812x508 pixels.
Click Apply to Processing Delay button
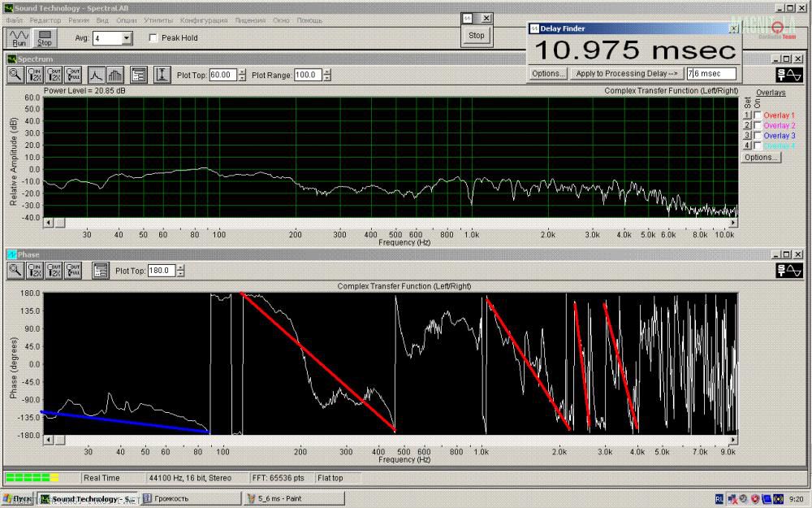coord(627,74)
